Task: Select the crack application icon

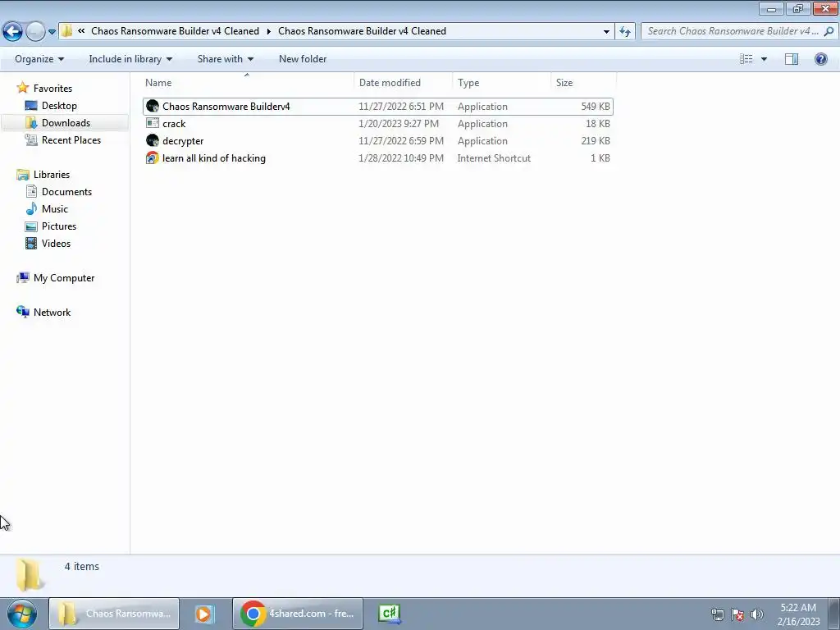Action: pyautogui.click(x=153, y=123)
